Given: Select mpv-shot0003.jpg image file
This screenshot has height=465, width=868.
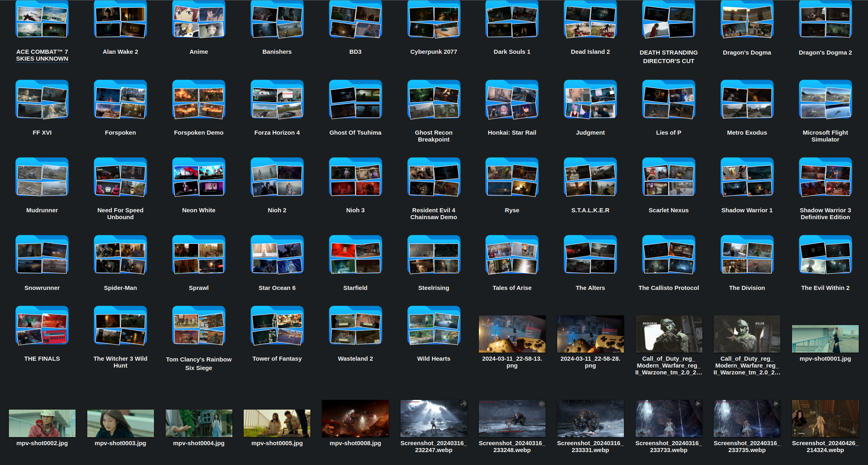Looking at the screenshot, I should pyautogui.click(x=120, y=423).
